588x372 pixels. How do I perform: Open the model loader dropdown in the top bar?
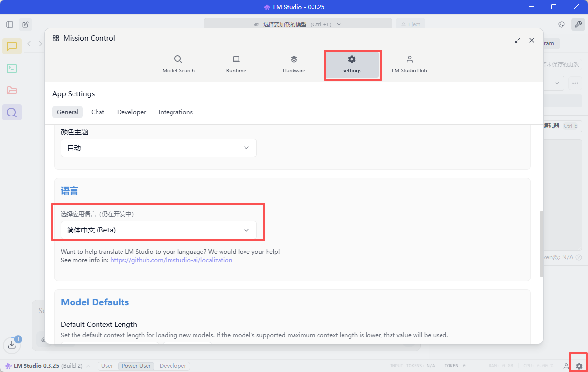pos(298,24)
